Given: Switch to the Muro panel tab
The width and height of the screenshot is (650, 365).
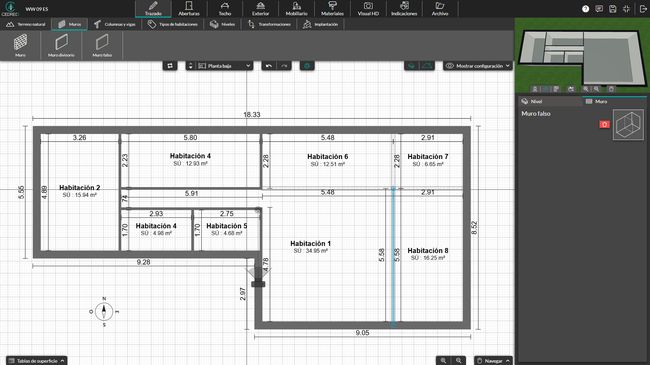Looking at the screenshot, I should (614, 101).
